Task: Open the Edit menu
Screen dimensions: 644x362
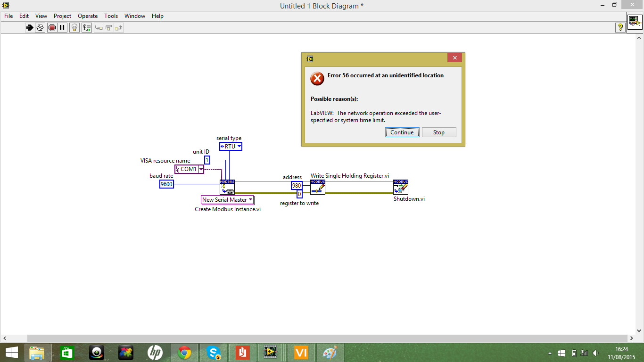Action: coord(24,16)
